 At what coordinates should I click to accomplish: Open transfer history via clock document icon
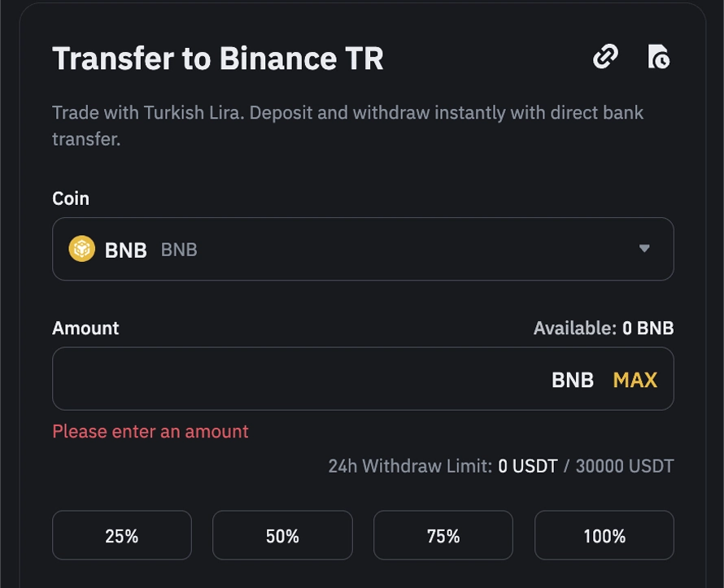click(658, 57)
